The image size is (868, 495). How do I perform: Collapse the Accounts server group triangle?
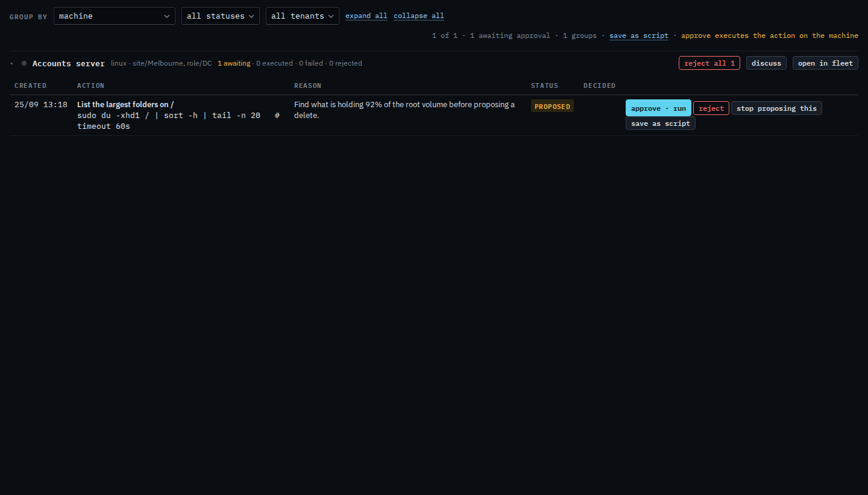(x=12, y=63)
